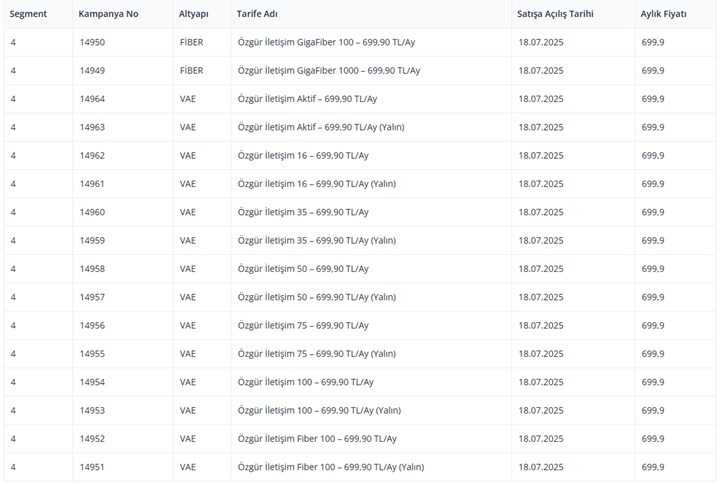Click the Segment column header
Screen dimensions: 720x484
pos(28,14)
